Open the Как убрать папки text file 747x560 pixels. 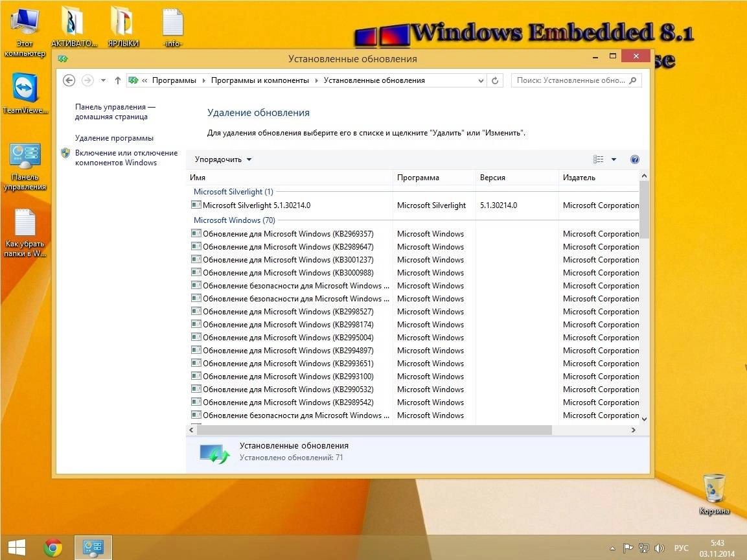pyautogui.click(x=25, y=233)
